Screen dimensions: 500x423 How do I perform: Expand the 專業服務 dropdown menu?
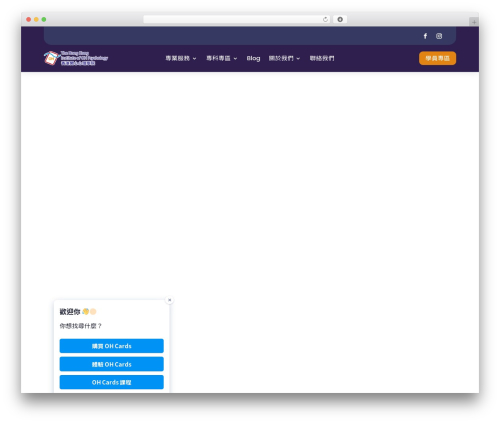[x=181, y=58]
